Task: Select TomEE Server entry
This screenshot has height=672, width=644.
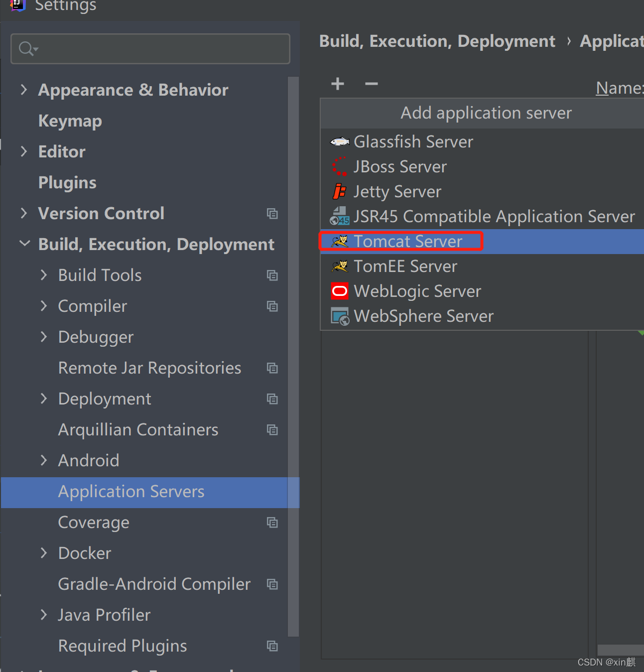Action: click(482, 267)
